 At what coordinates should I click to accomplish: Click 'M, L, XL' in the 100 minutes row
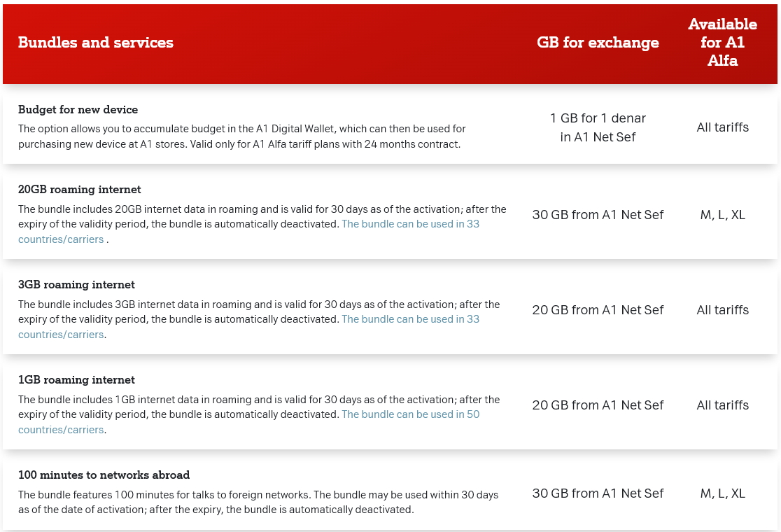click(722, 493)
